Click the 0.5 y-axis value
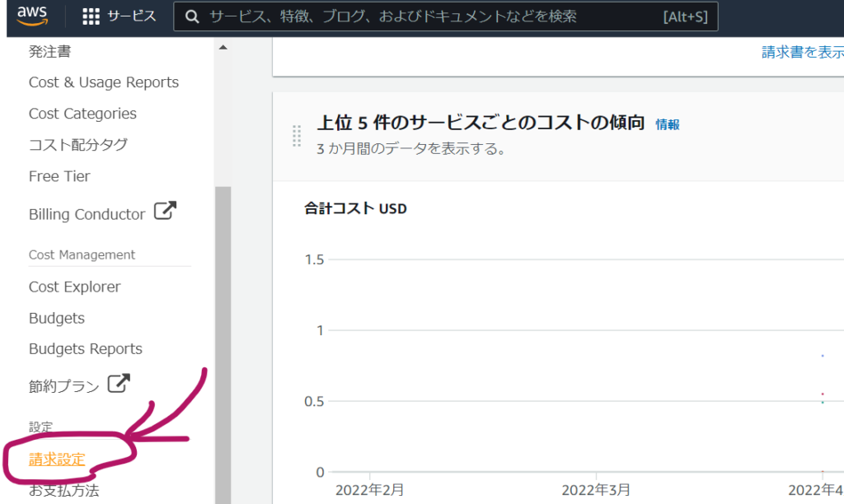Screen dimensions: 844x504 coord(314,401)
